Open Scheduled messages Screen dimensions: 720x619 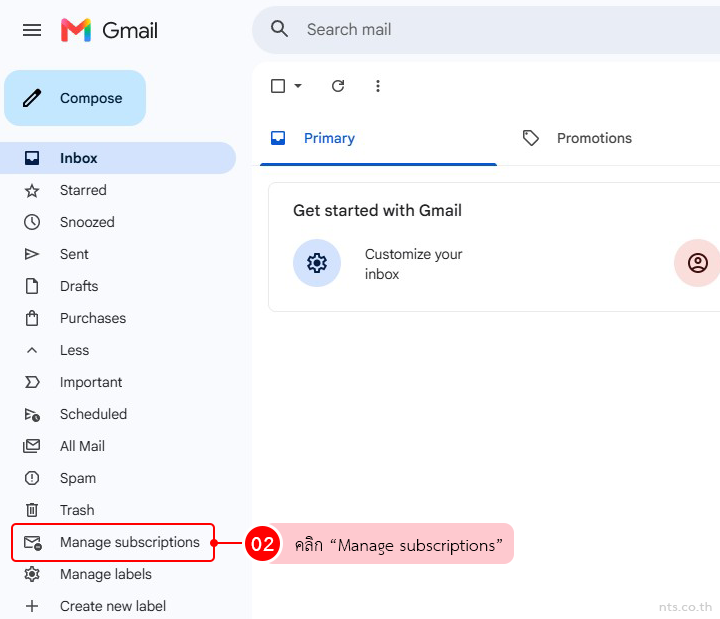pyautogui.click(x=93, y=414)
